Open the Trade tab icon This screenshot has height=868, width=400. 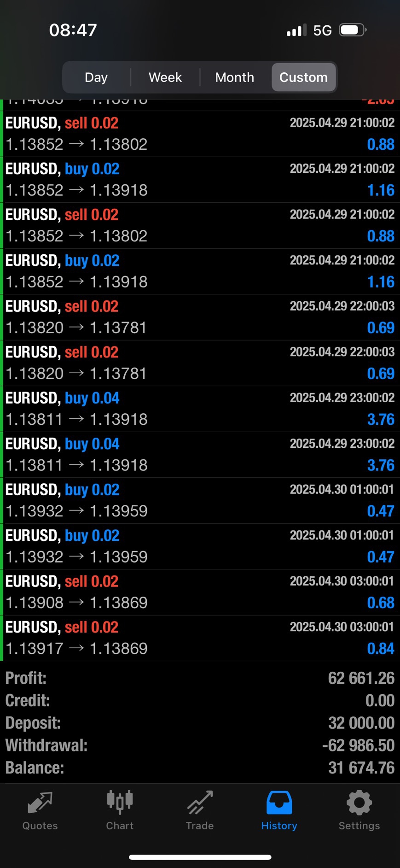pyautogui.click(x=200, y=803)
